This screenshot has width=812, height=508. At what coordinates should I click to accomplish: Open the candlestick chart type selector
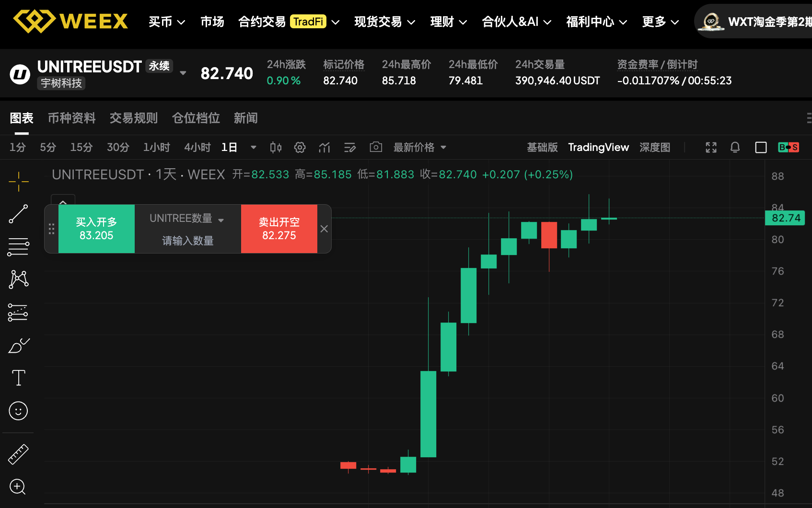276,147
